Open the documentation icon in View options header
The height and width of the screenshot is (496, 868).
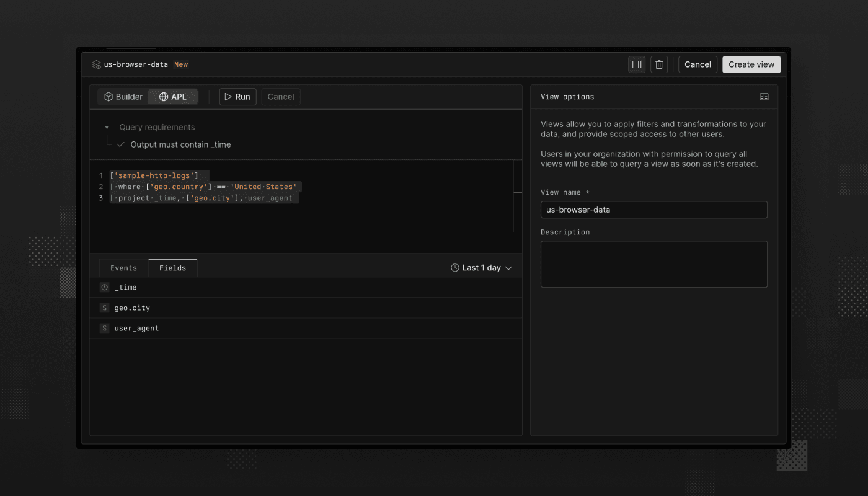pyautogui.click(x=764, y=96)
